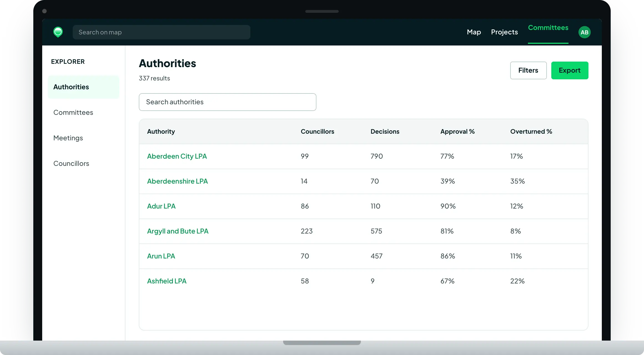This screenshot has height=355, width=644.
Task: Open the Projects nav tab
Action: point(504,32)
